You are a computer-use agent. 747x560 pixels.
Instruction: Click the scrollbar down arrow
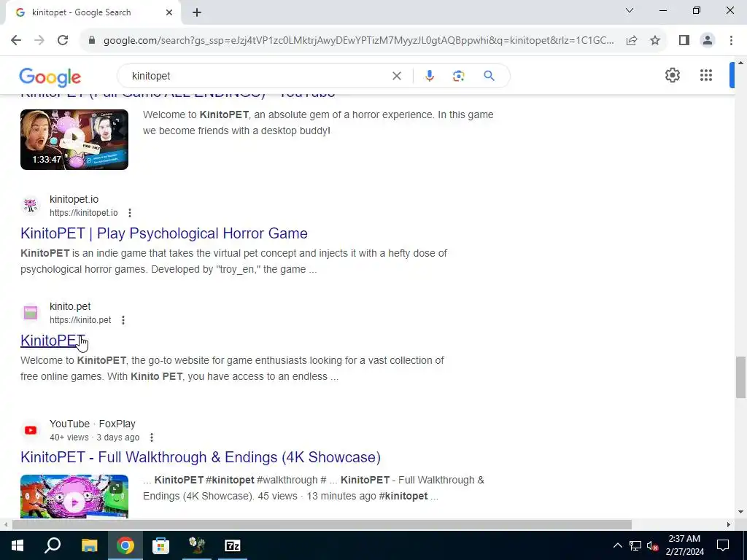pyautogui.click(x=740, y=512)
